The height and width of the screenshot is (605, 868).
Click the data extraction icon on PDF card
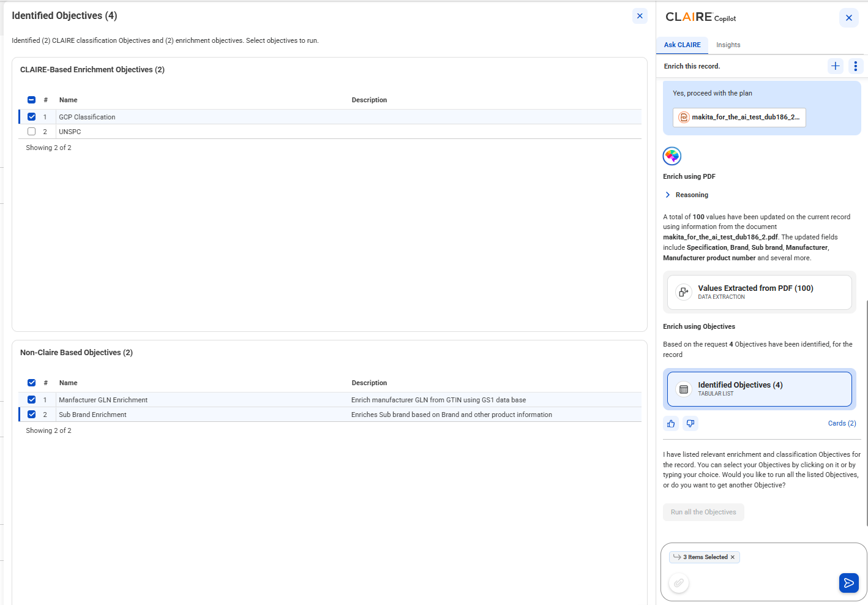(684, 292)
